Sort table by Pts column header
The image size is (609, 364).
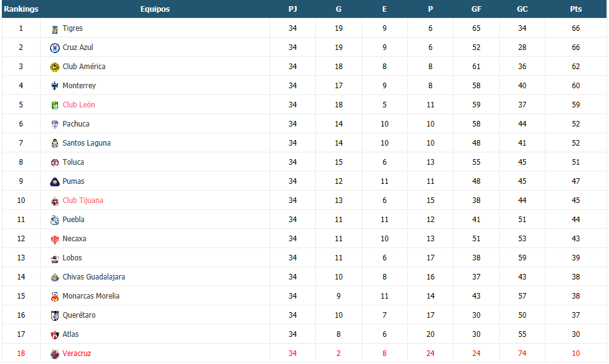pos(576,9)
